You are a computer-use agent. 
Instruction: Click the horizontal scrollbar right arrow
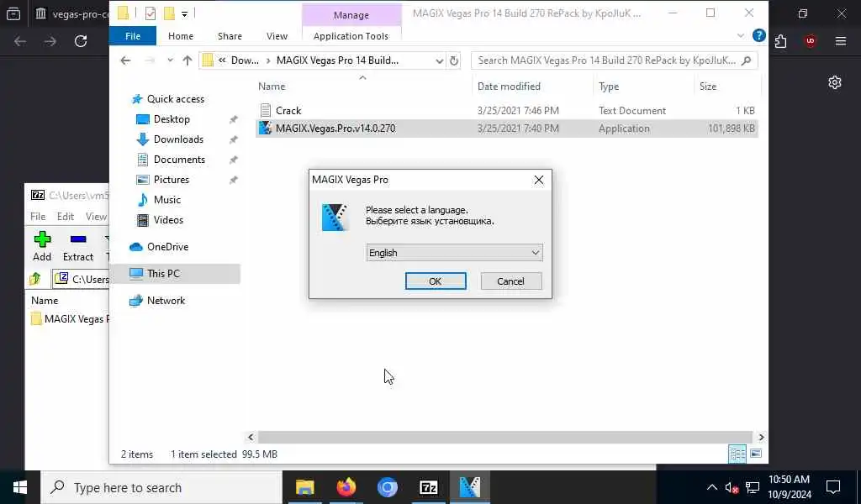pos(761,438)
